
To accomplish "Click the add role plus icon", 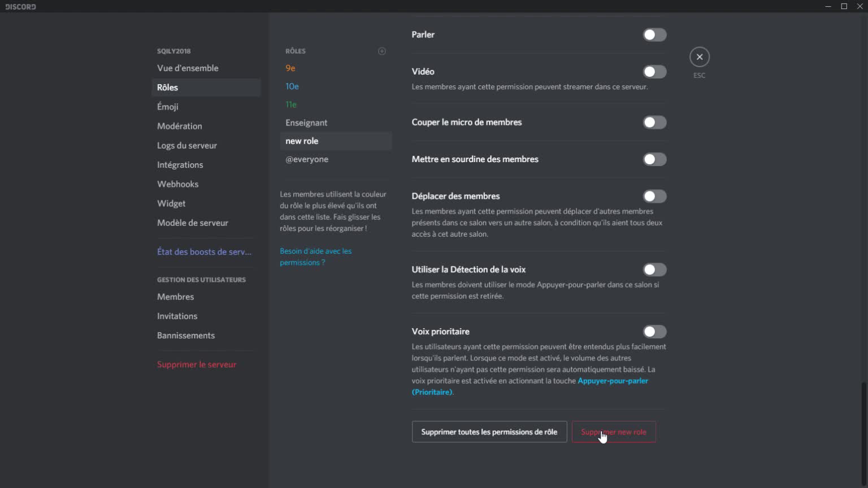I will (382, 51).
